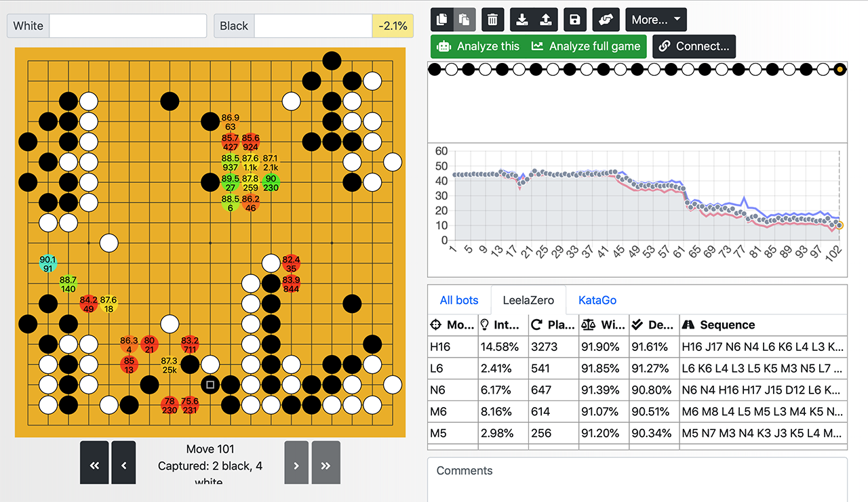Select the H16 row in moves table
868x502 pixels.
(x=637, y=346)
